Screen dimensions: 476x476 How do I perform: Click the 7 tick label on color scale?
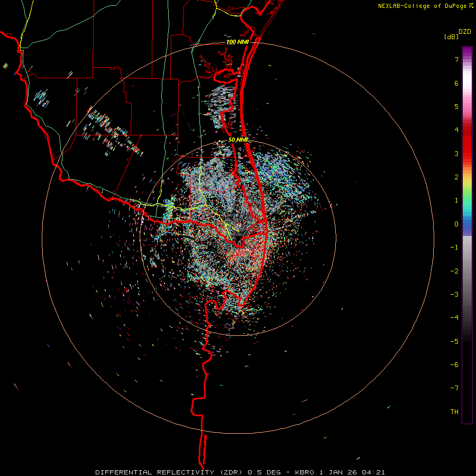(456, 59)
